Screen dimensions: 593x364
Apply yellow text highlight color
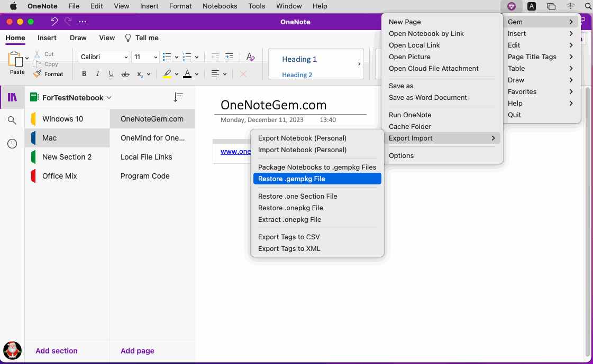pyautogui.click(x=167, y=74)
